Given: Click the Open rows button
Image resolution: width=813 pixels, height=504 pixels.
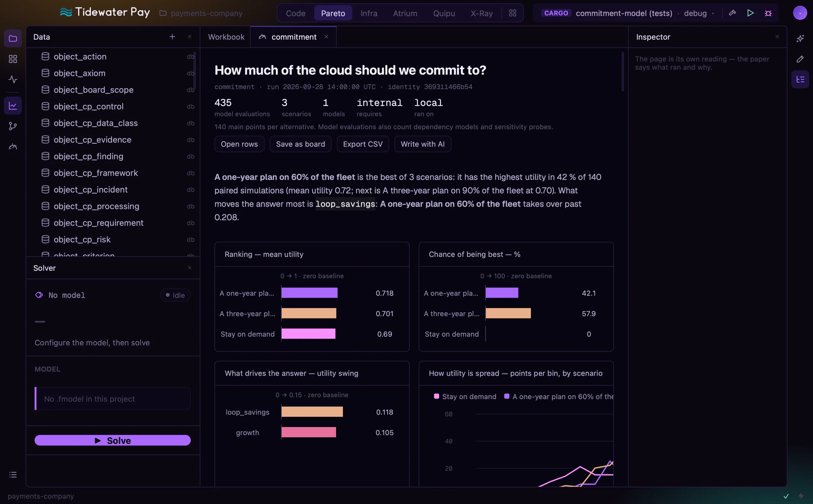Looking at the screenshot, I should (x=239, y=144).
